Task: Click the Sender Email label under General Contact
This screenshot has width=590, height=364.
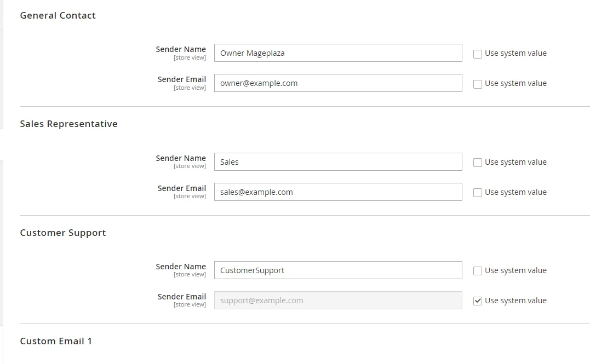Action: click(181, 79)
